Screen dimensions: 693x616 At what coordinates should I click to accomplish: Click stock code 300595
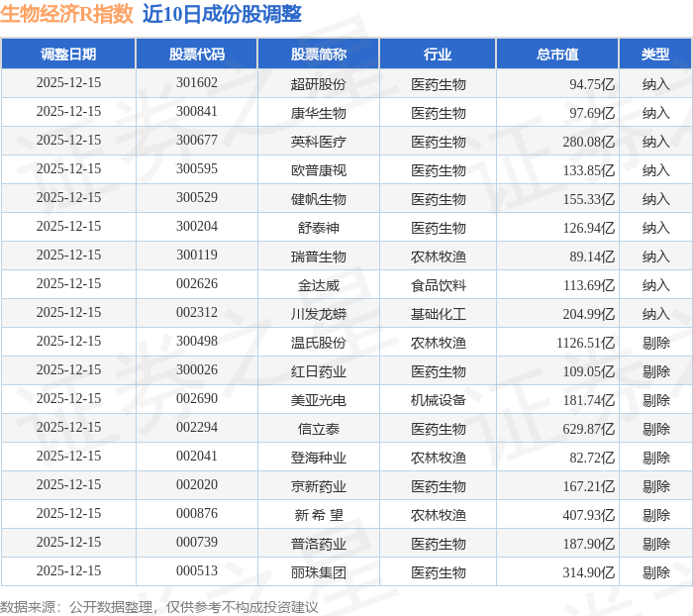click(197, 169)
